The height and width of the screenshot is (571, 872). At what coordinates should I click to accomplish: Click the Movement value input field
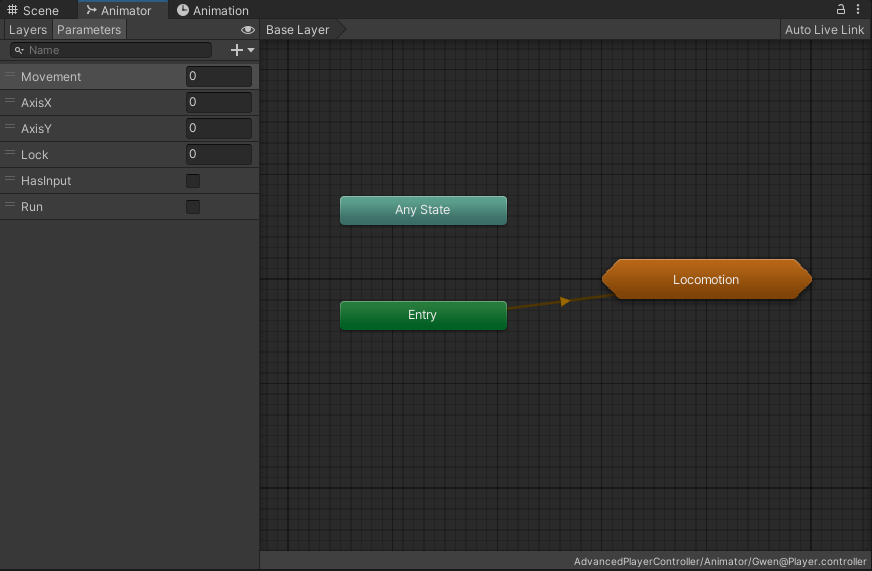(x=219, y=76)
